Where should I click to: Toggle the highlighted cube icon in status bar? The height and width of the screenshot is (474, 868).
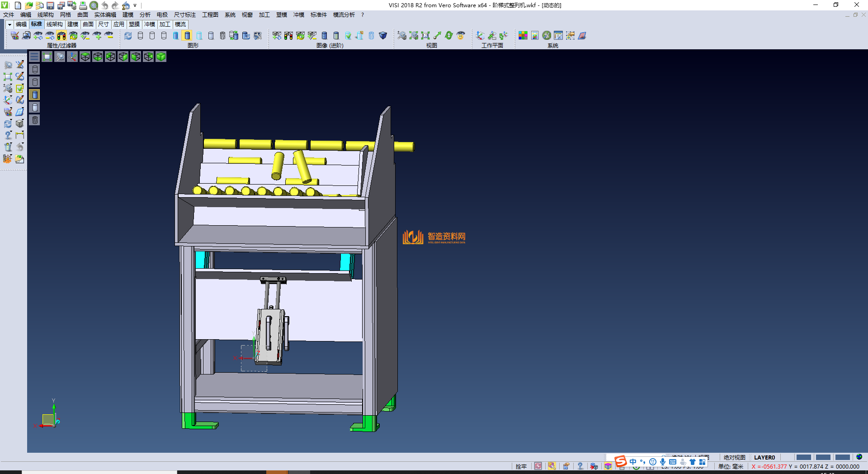pos(608,466)
